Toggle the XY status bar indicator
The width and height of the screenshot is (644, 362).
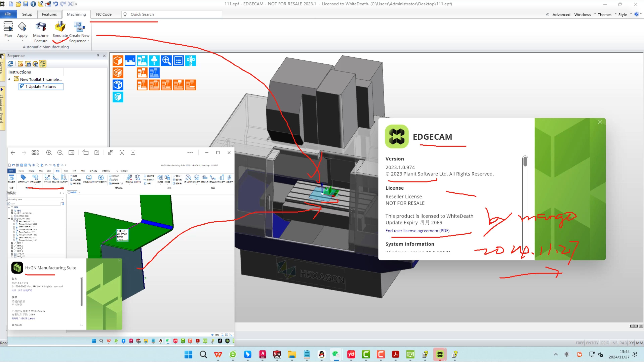point(631,343)
